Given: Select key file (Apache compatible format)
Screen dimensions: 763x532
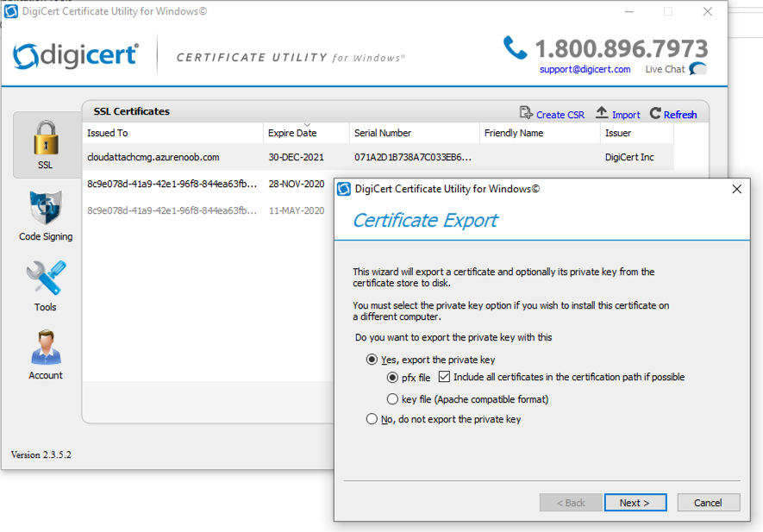Looking at the screenshot, I should 392,399.
